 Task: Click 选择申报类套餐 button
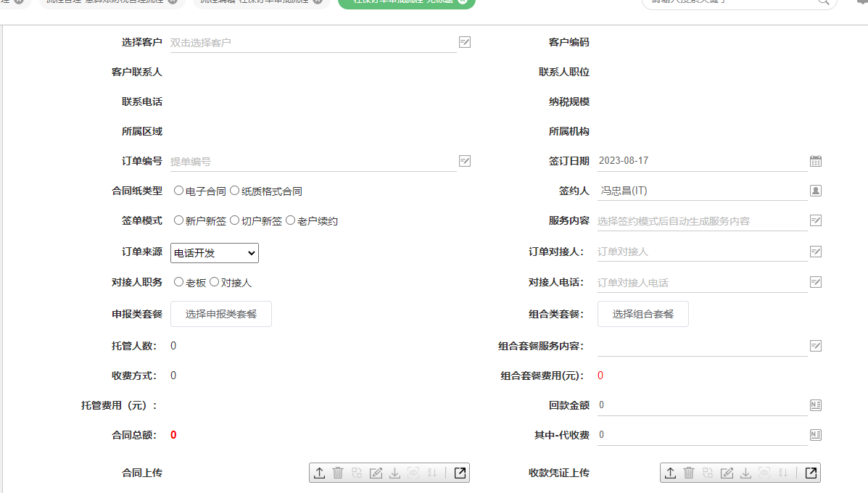coord(221,314)
